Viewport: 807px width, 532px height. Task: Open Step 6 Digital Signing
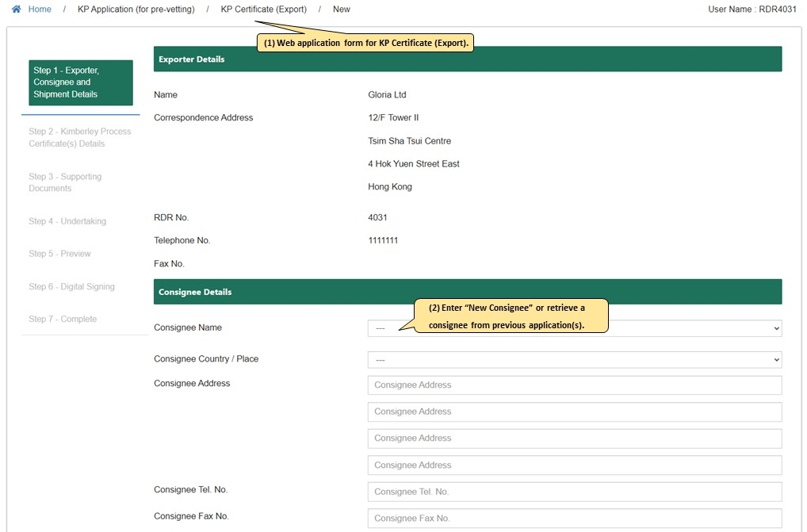tap(71, 286)
